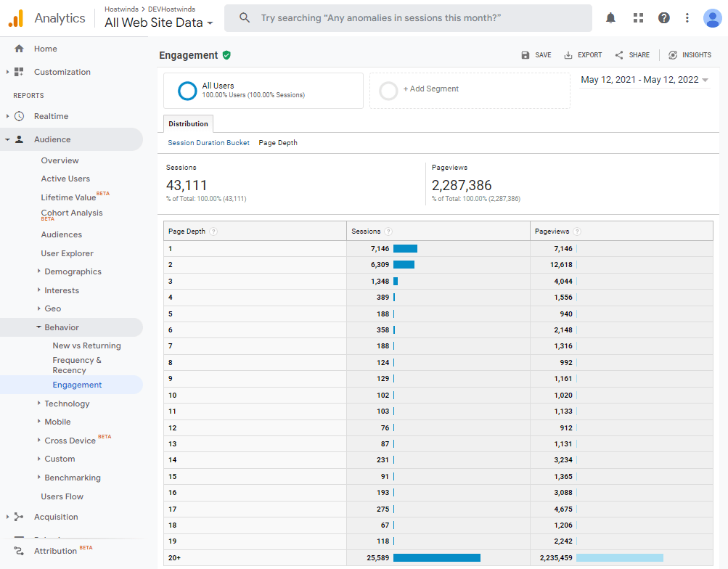The width and height of the screenshot is (728, 569).
Task: Click the 20+ pageviews light-blue bar
Action: pyautogui.click(x=620, y=558)
